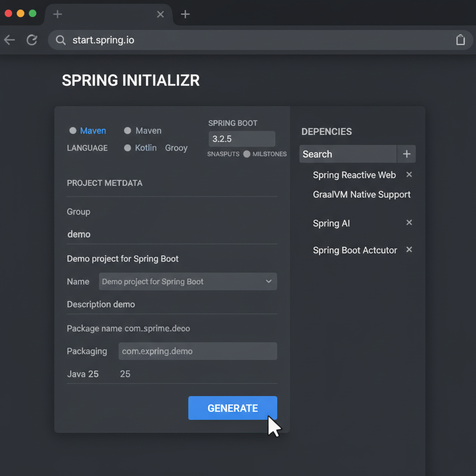Image resolution: width=476 pixels, height=476 pixels.
Task: Click the Spring AI dependency name
Action: click(331, 224)
